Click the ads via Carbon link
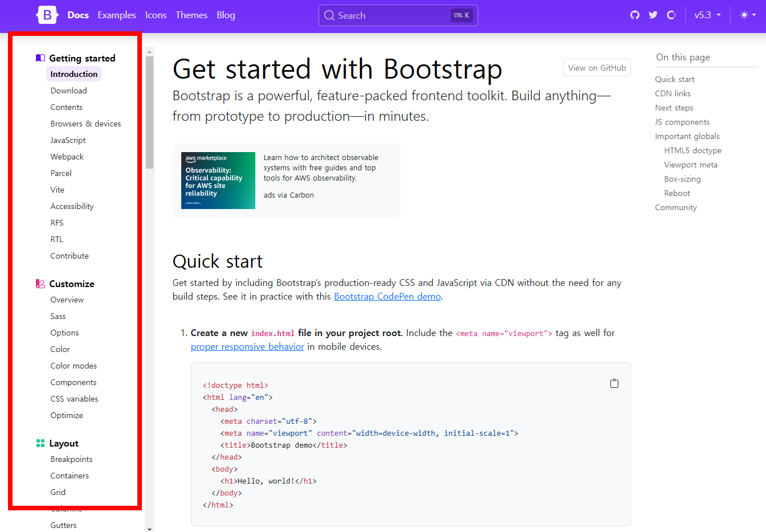This screenshot has height=532, width=766. coord(288,195)
